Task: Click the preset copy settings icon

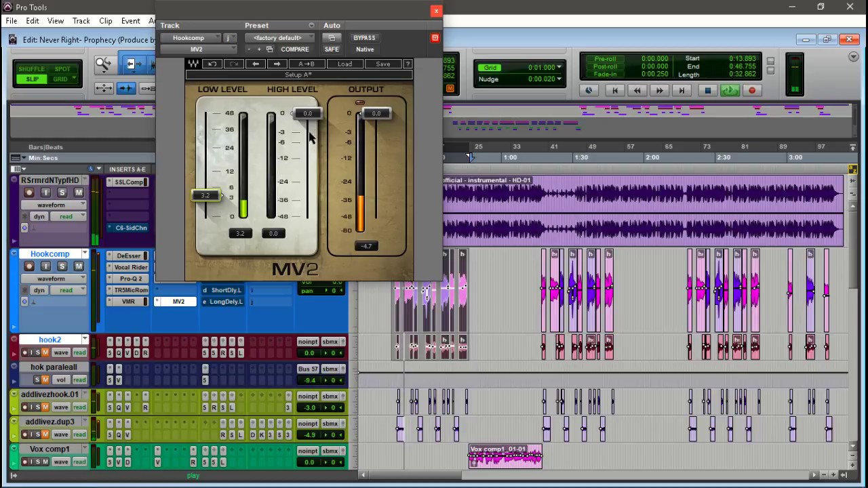Action: click(x=269, y=49)
